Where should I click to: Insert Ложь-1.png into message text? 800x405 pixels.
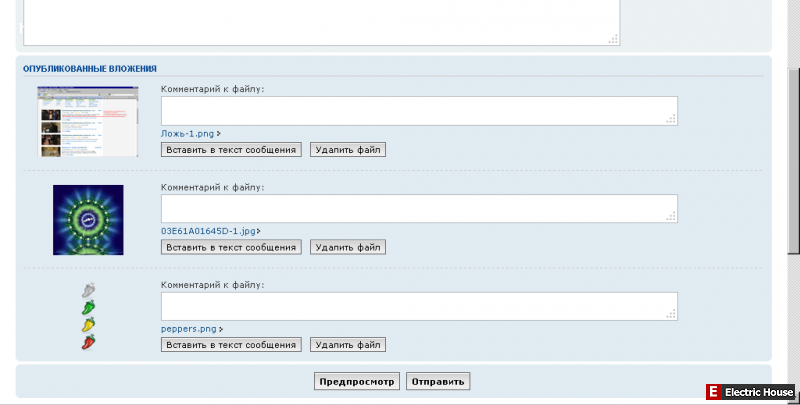click(x=231, y=150)
